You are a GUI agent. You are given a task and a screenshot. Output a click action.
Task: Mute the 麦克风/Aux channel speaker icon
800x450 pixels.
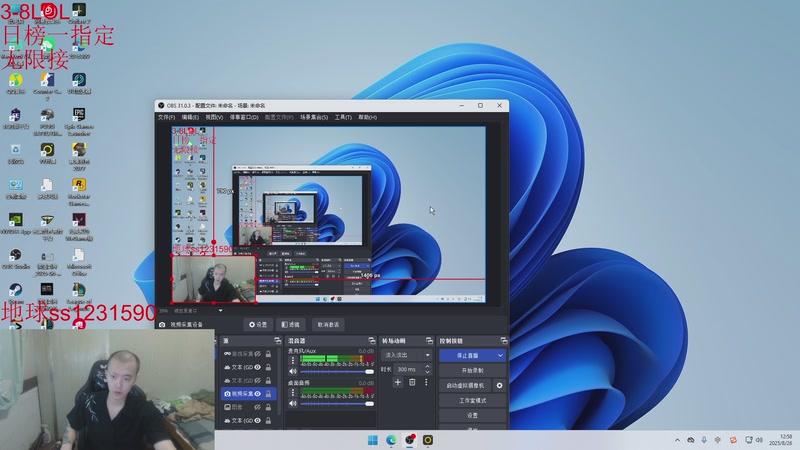tap(293, 371)
